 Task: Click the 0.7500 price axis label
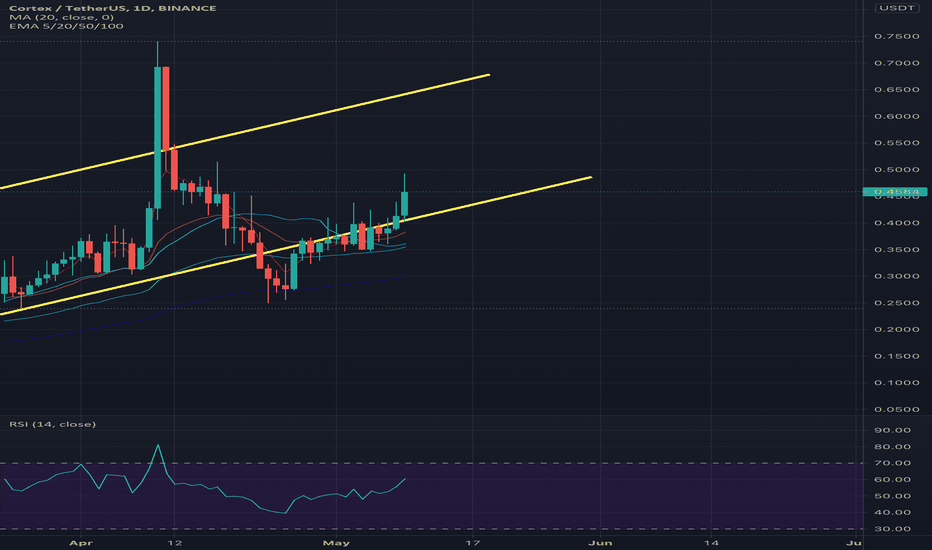click(896, 36)
